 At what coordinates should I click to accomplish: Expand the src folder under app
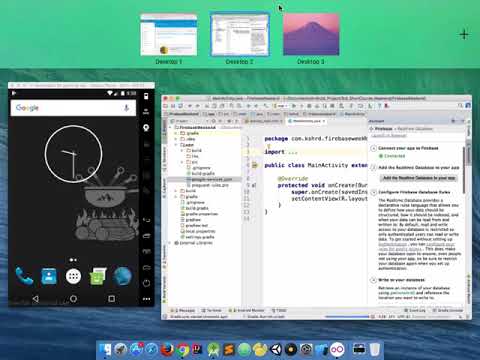click(182, 162)
